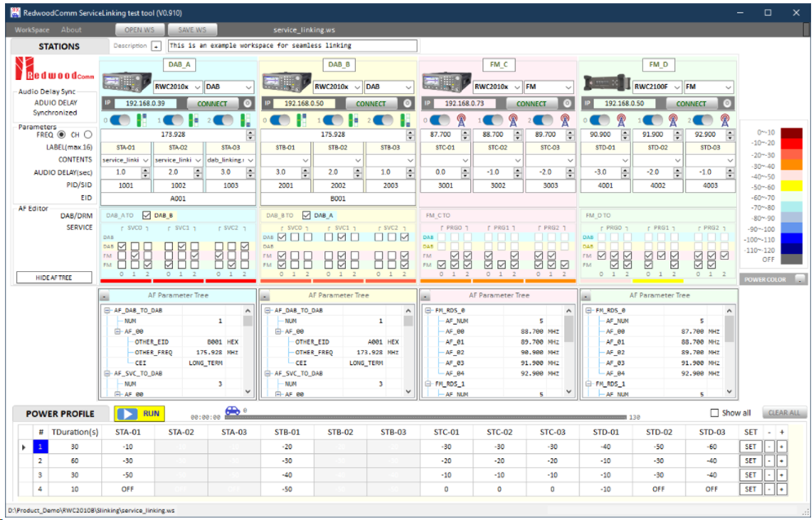The height and width of the screenshot is (520, 812).
Task: Uncheck the DAB_B checkbox under DAB_A TO
Action: coord(146,215)
